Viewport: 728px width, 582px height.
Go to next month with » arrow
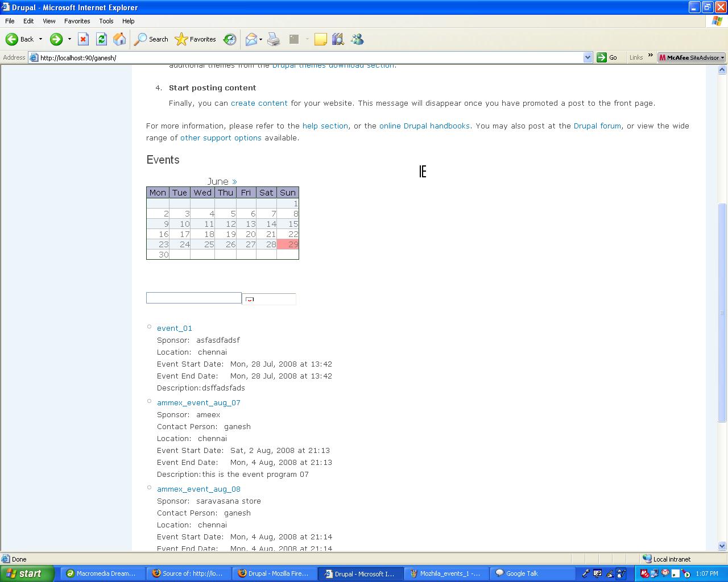coord(234,181)
